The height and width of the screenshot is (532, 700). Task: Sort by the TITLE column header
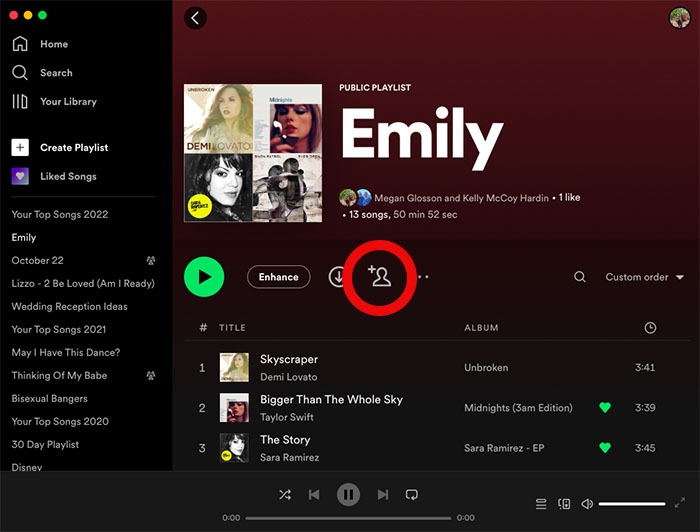coord(232,328)
